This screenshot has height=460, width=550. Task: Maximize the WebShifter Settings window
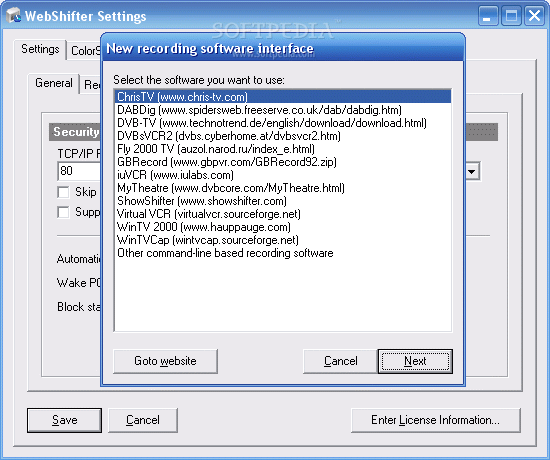click(x=511, y=16)
